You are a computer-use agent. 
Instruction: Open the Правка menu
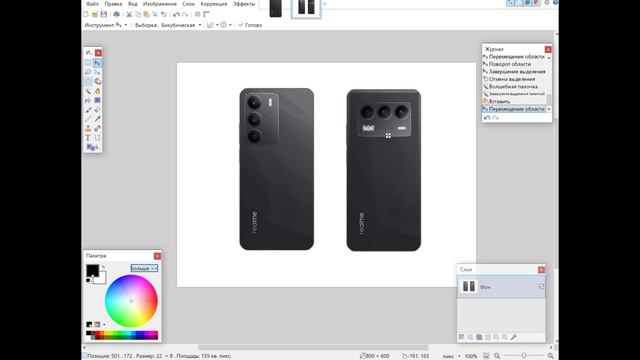click(113, 4)
